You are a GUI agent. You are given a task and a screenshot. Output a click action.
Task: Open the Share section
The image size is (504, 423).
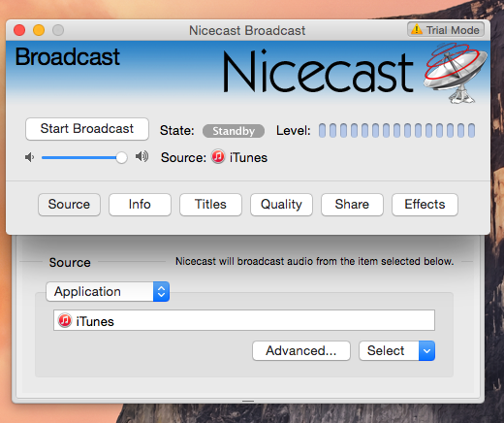coord(352,205)
